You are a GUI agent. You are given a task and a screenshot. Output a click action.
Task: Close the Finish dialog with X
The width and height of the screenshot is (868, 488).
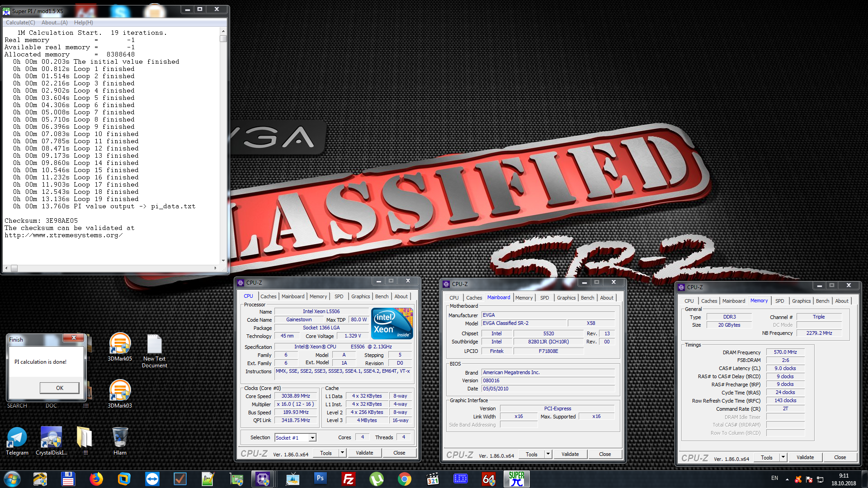point(74,338)
